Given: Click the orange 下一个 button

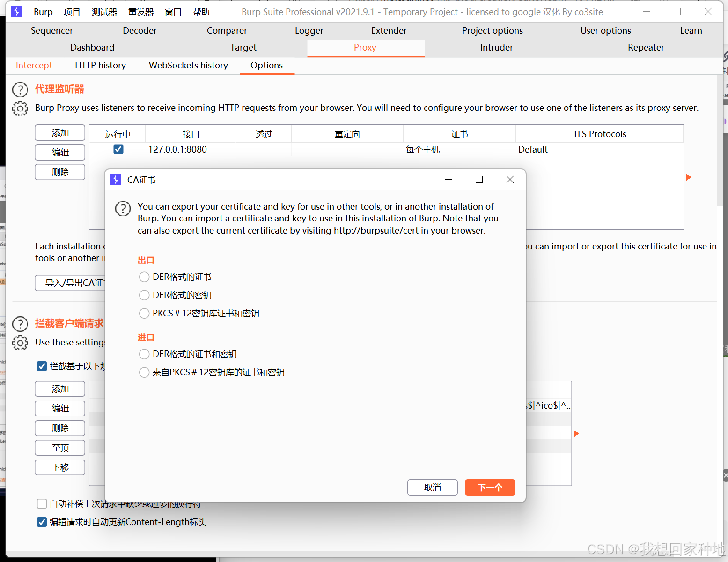Looking at the screenshot, I should [x=490, y=488].
